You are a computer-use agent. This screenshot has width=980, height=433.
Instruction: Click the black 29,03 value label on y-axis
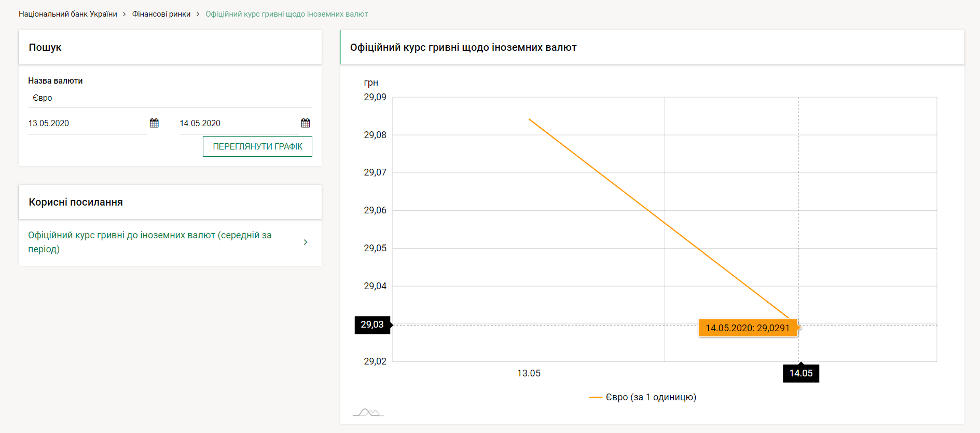click(x=372, y=324)
